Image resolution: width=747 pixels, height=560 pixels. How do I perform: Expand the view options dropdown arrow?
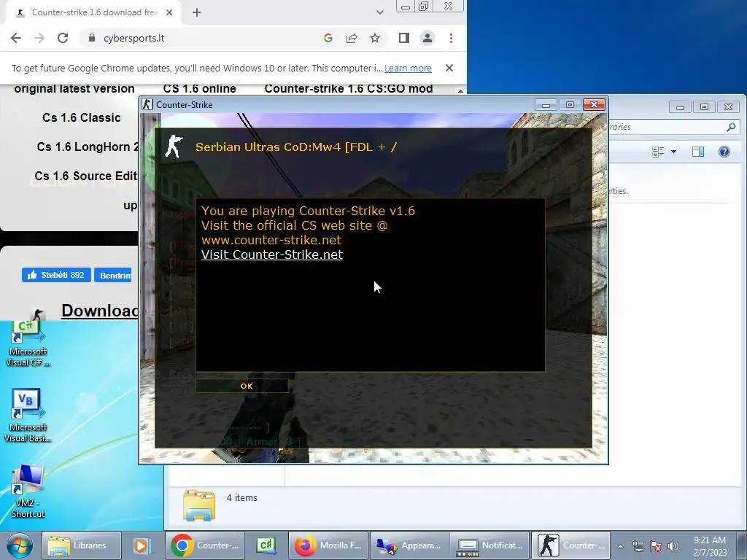[x=673, y=152]
